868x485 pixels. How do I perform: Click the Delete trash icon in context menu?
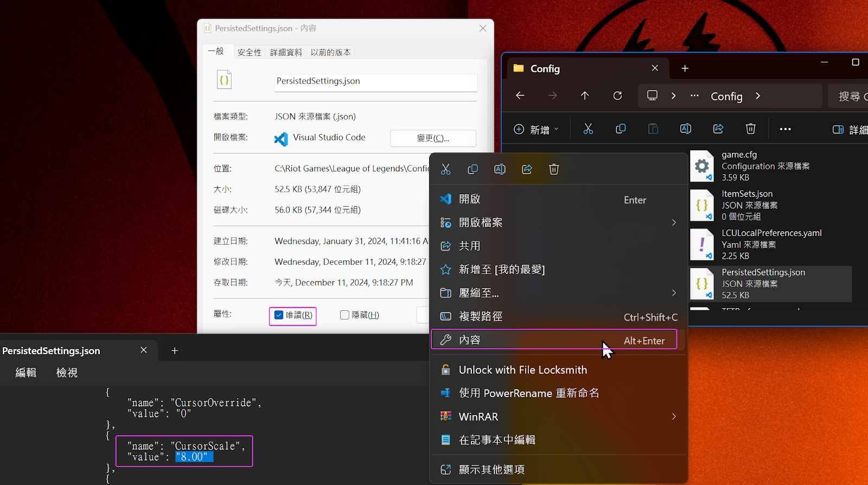tap(554, 169)
